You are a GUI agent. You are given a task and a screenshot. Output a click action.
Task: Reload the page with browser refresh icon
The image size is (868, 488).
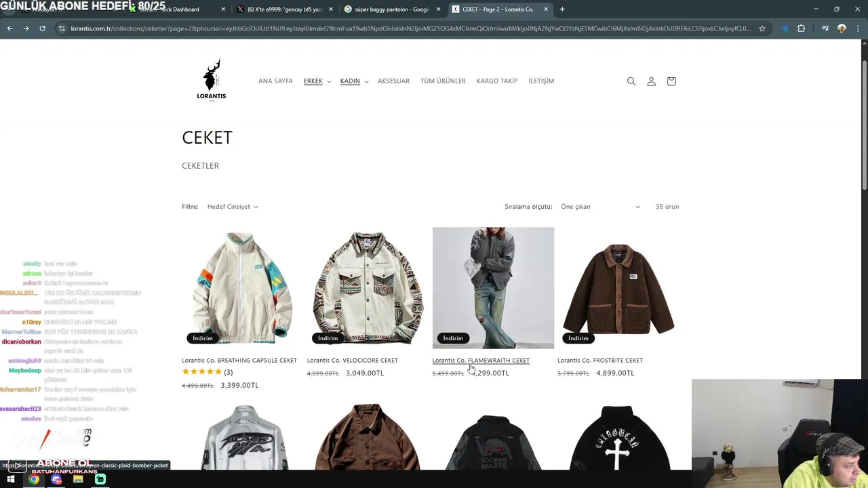click(42, 28)
